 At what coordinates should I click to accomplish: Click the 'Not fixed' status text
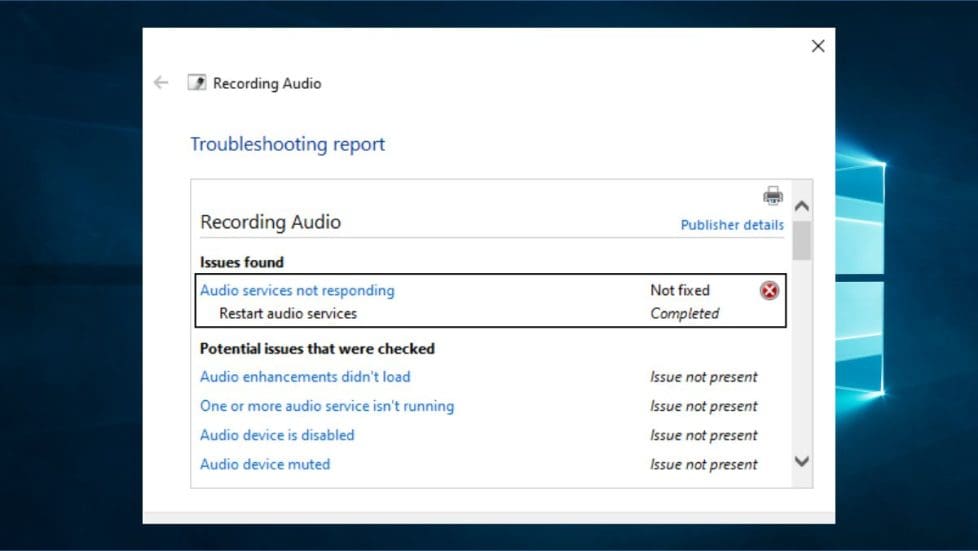click(x=680, y=290)
